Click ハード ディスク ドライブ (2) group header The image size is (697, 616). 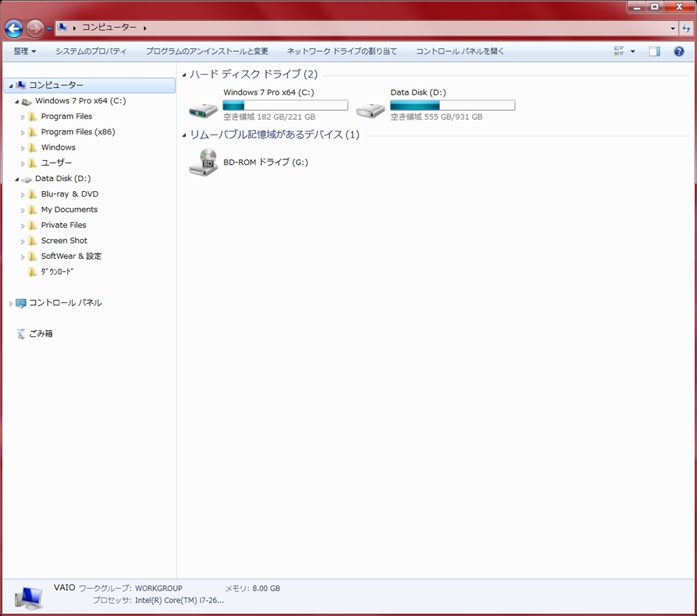pyautogui.click(x=254, y=74)
